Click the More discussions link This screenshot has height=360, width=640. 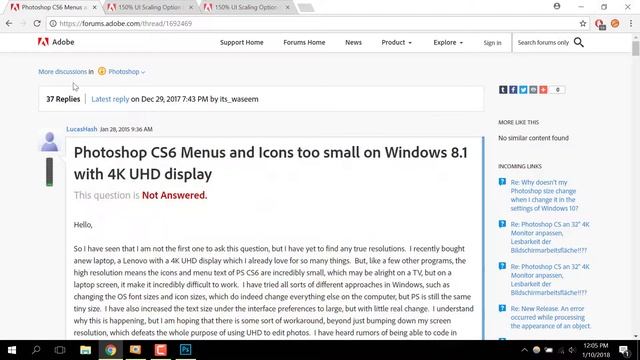(x=62, y=71)
